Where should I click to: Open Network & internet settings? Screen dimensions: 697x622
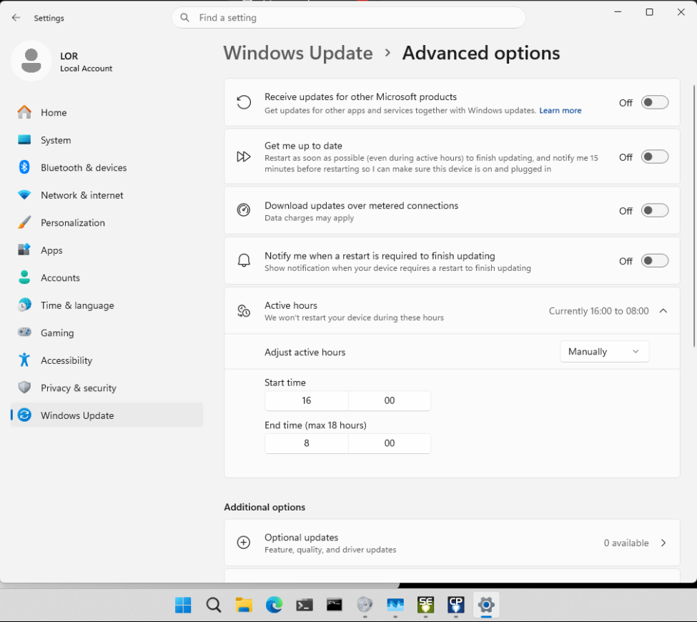point(107,195)
